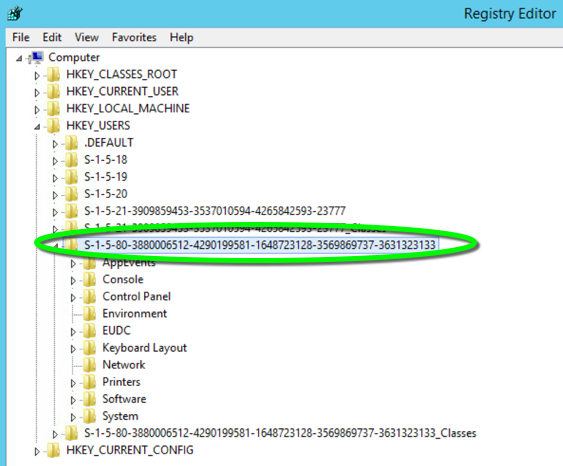Select the Network subkey name
The image size is (563, 466).
(x=124, y=365)
